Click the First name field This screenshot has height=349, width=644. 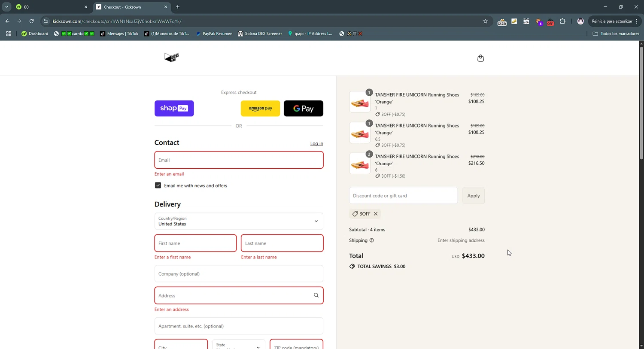tap(195, 243)
